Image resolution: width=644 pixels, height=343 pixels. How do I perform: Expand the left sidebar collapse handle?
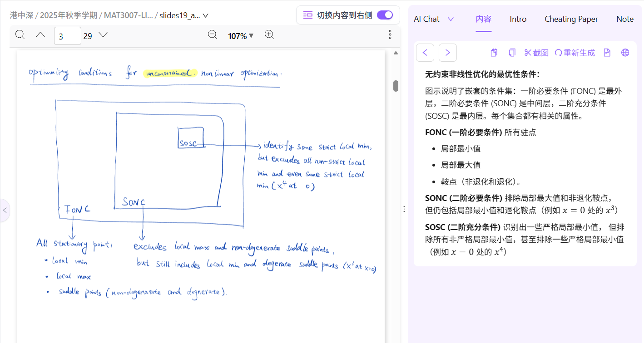pyautogui.click(x=5, y=210)
